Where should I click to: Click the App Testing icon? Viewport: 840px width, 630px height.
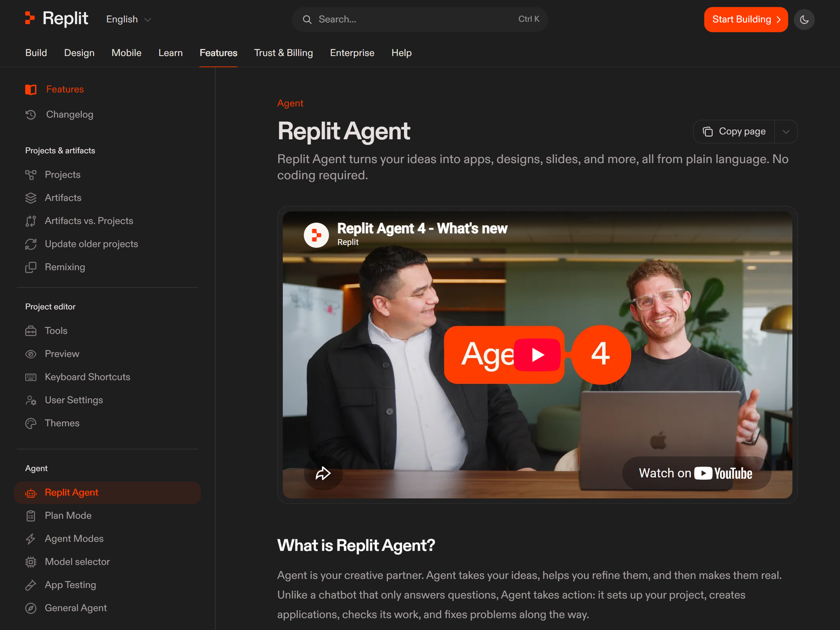(x=31, y=585)
